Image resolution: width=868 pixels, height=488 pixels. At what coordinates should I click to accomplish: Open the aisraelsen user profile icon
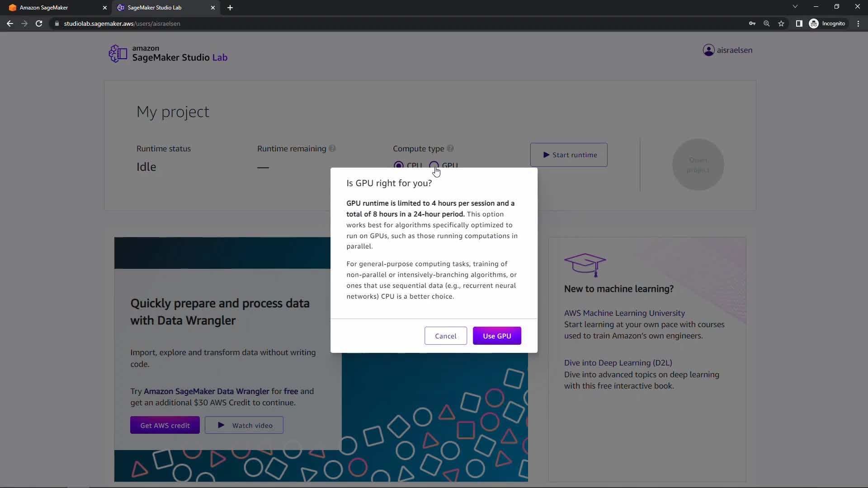(708, 50)
